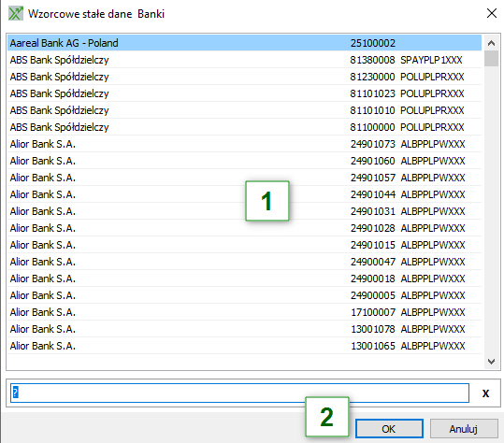Click the green application icon in title bar
This screenshot has width=504, height=443.
pos(16,13)
